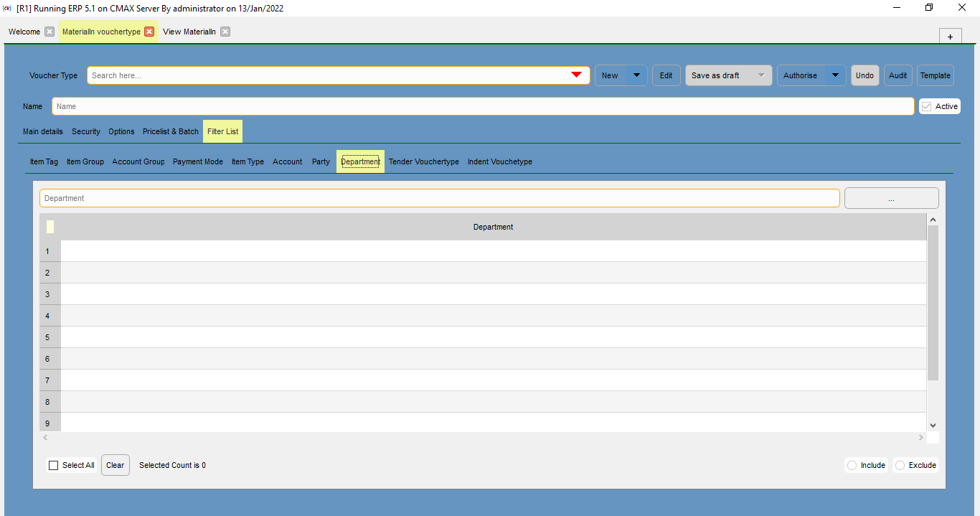The width and height of the screenshot is (980, 516).
Task: Open the Audit button
Action: click(x=898, y=75)
